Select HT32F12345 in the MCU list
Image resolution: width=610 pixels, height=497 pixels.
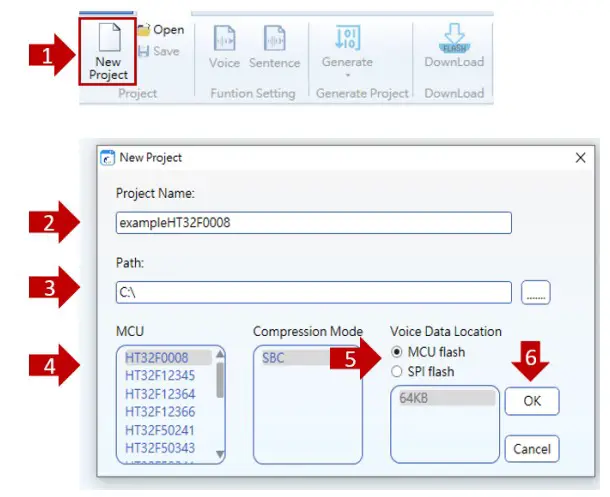pos(160,376)
